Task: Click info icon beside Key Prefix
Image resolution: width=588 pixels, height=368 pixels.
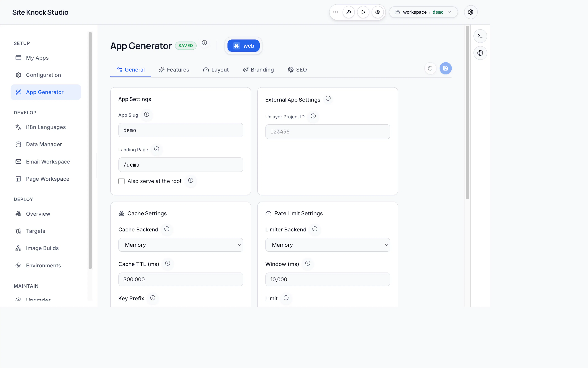Action: pyautogui.click(x=153, y=298)
